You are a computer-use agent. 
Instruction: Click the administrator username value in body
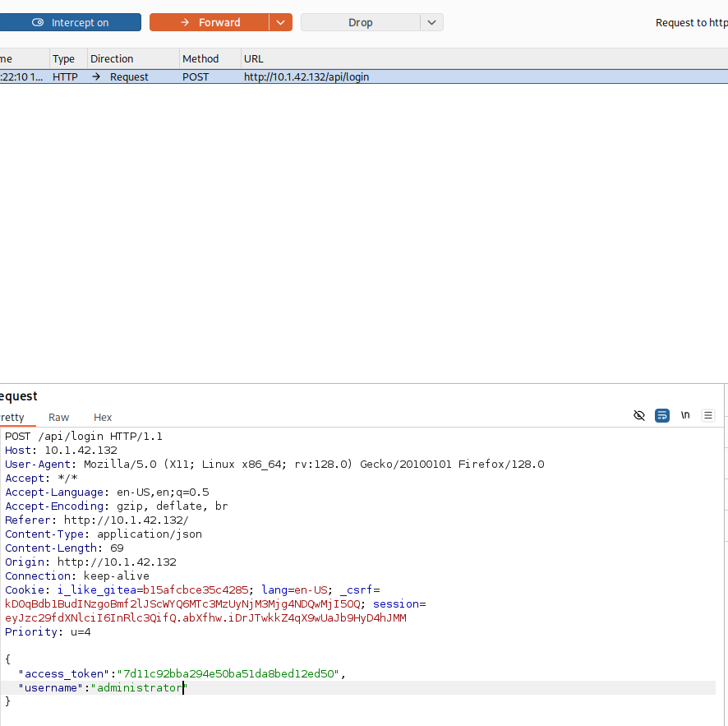(x=138, y=687)
